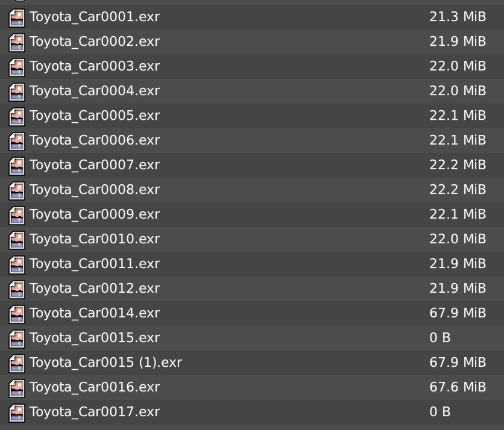Click the 0 B size of Toyota_Car0015.exr

(440, 338)
